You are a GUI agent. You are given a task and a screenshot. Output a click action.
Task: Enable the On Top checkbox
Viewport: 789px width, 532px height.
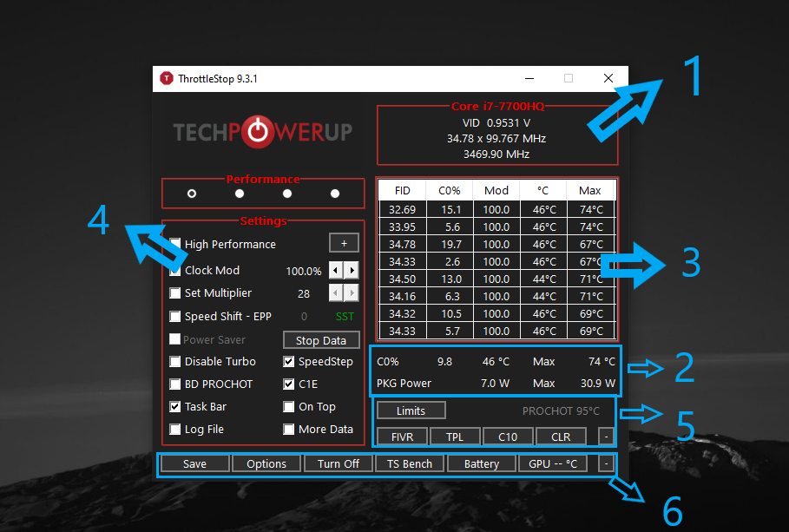[288, 407]
